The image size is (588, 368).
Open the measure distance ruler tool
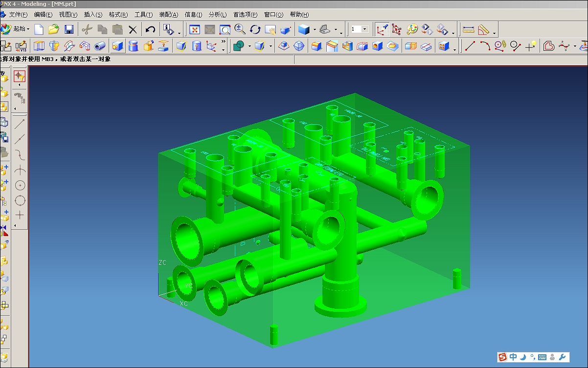pyautogui.click(x=468, y=29)
